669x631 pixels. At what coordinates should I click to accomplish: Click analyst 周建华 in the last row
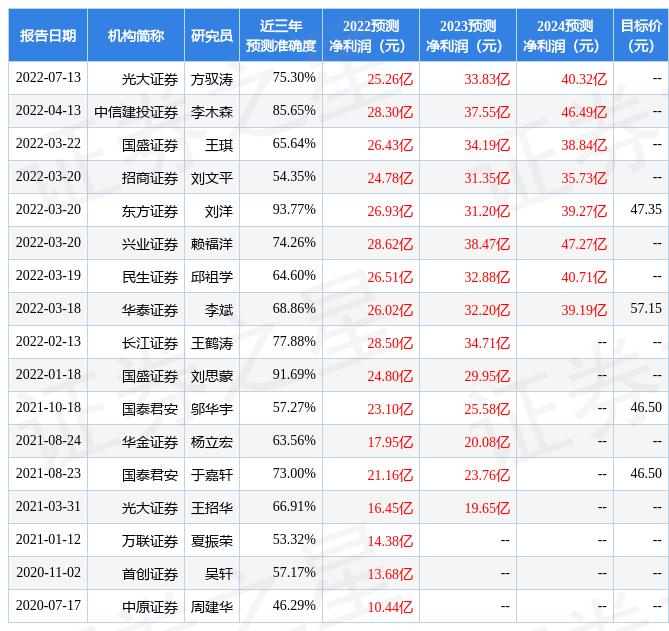point(211,607)
